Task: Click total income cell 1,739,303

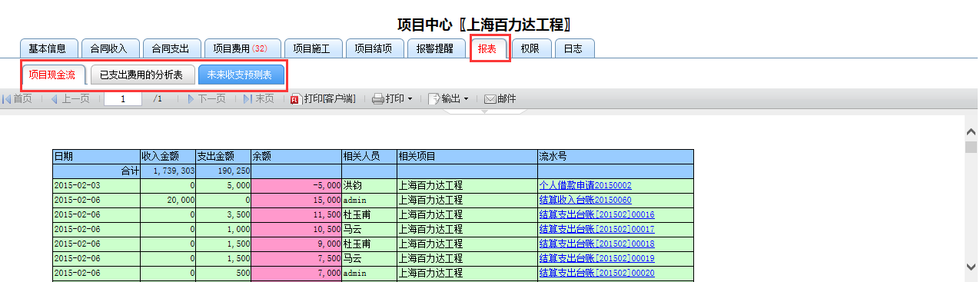Action: [168, 171]
